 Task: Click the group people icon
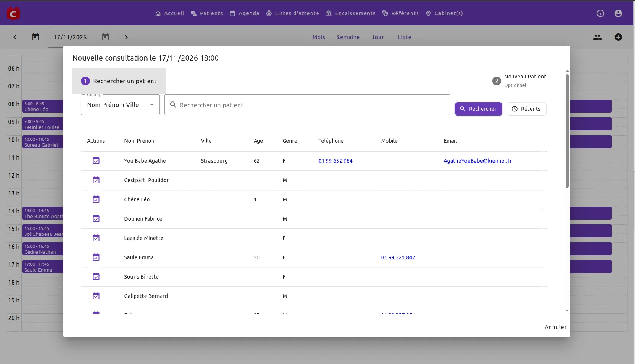tap(597, 37)
